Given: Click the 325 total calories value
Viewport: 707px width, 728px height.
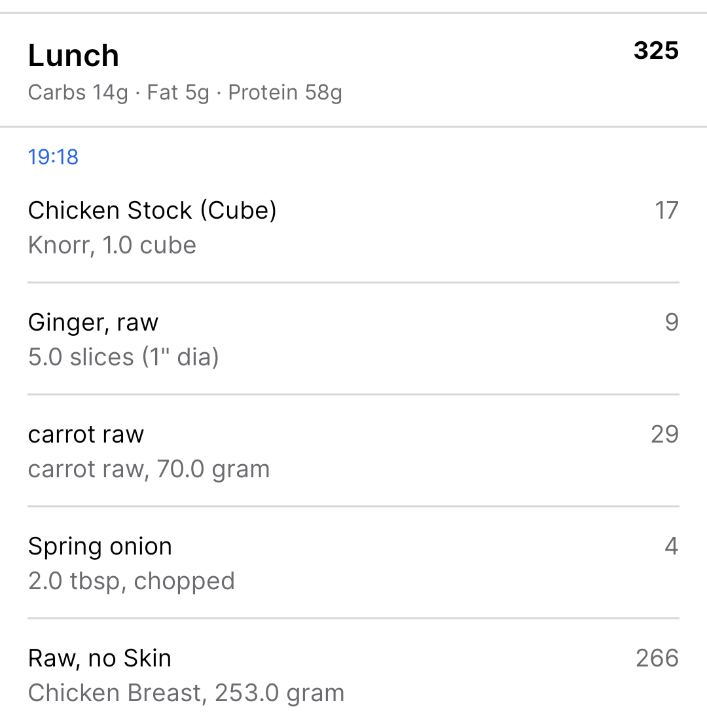Looking at the screenshot, I should [656, 50].
